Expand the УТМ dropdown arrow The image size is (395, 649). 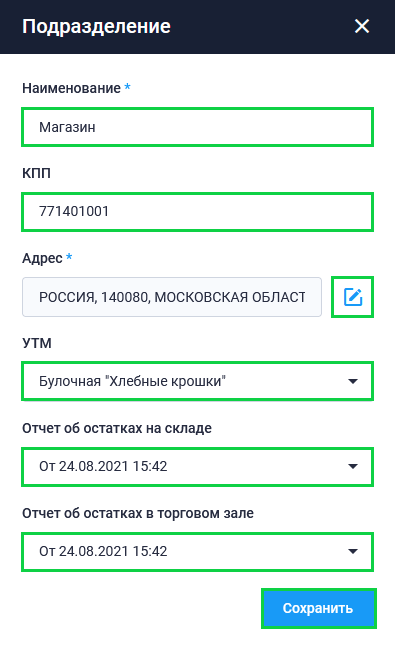click(x=353, y=381)
